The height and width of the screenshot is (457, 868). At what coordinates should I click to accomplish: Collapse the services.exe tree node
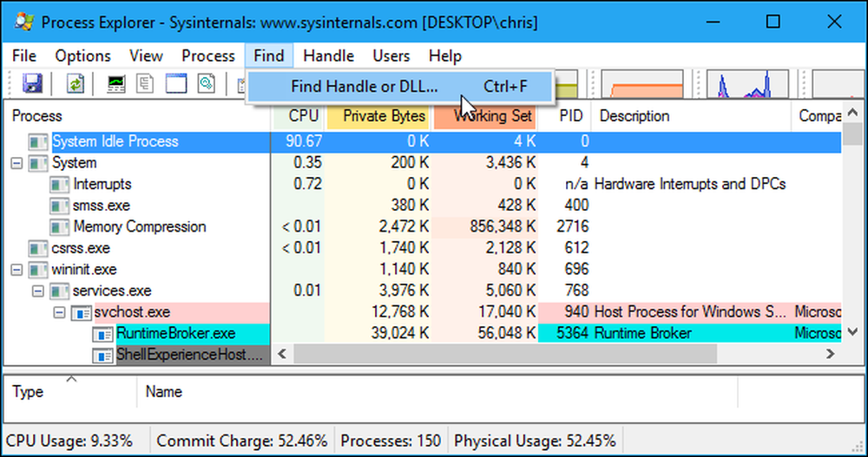[37, 291]
